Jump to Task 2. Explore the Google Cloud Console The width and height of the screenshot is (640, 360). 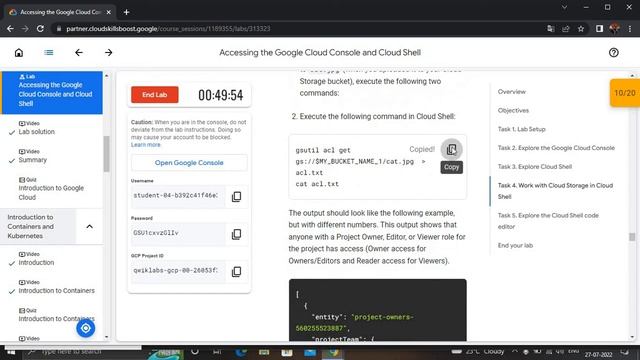pos(556,148)
